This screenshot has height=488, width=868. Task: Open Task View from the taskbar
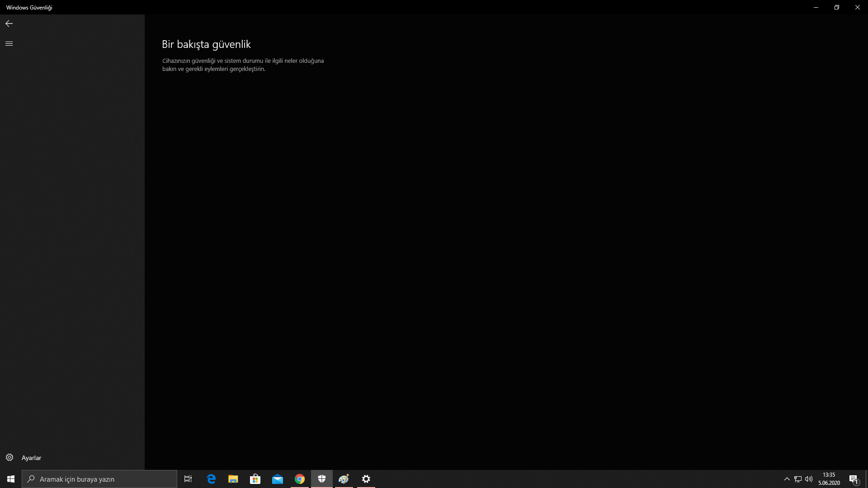click(188, 479)
